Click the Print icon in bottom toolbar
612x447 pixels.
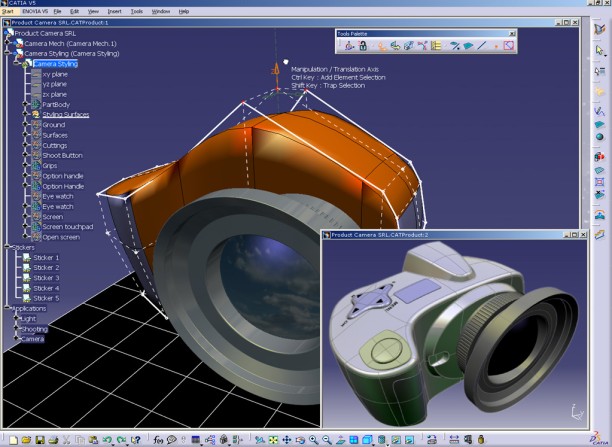pos(53,440)
